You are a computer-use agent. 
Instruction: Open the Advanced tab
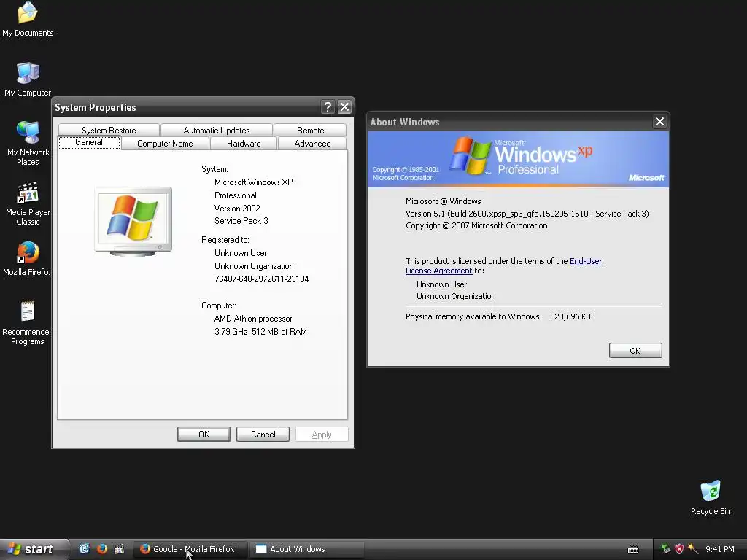tap(312, 144)
